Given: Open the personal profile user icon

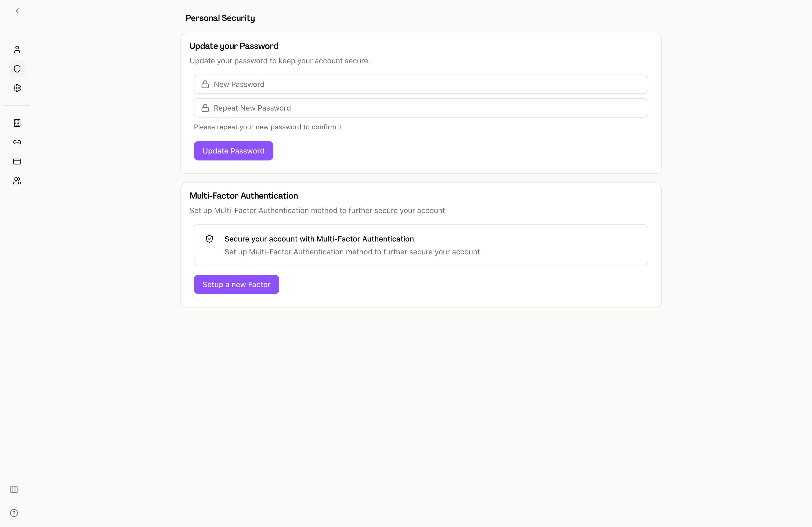Looking at the screenshot, I should (x=17, y=49).
